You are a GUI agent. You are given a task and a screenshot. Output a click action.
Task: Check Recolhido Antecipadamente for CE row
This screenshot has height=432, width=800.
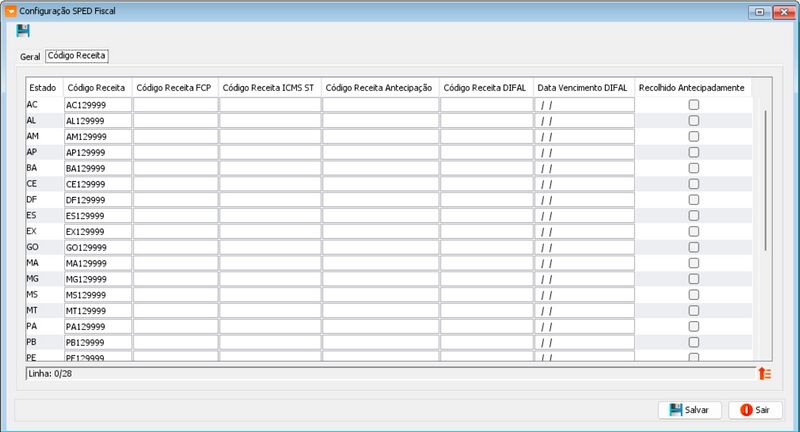point(693,184)
